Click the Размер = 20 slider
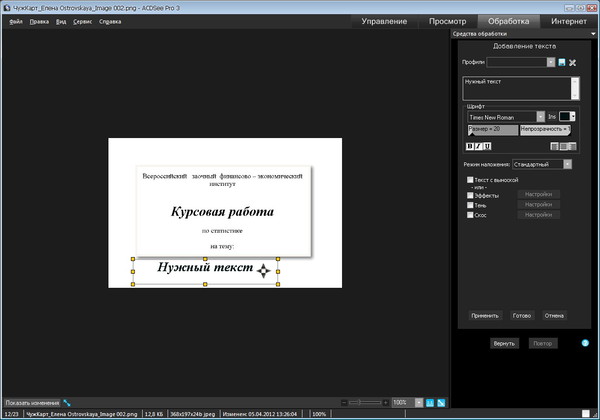The height and width of the screenshot is (420, 600). [x=493, y=130]
